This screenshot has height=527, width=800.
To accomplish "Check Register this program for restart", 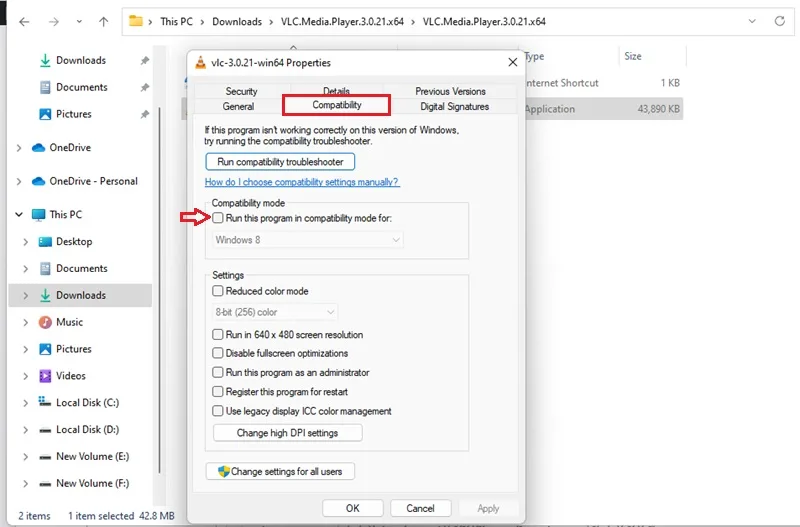I will tap(218, 392).
